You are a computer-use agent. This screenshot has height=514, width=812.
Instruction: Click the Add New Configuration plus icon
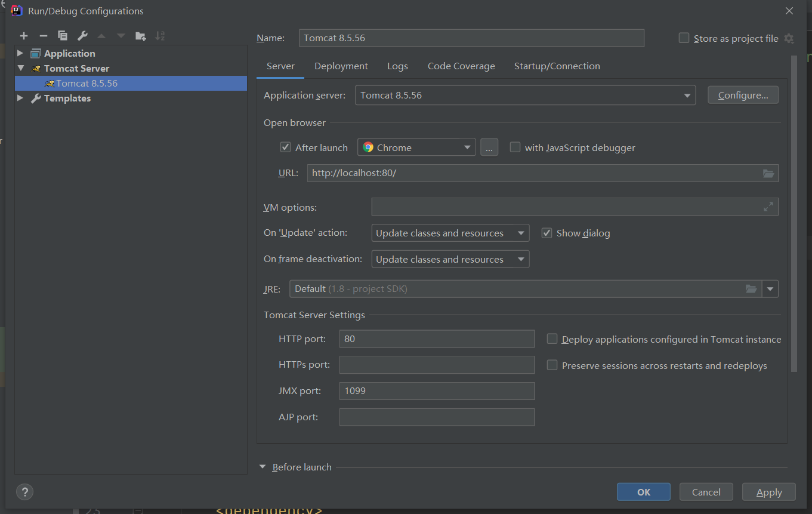(x=24, y=36)
